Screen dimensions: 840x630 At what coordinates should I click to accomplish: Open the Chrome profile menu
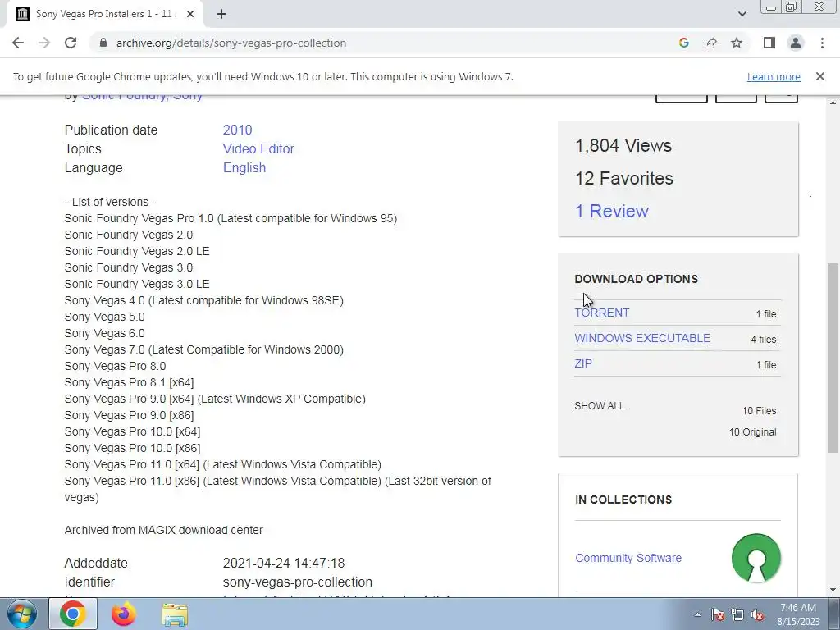pos(796,43)
